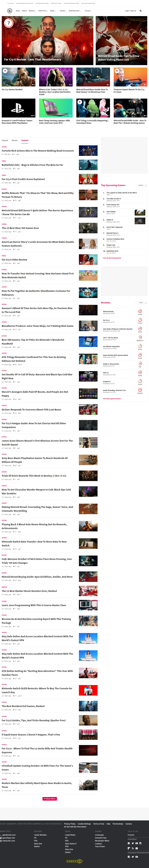149x868 pixels.
Task: Select the Updated tab
Action: pyautogui.click(x=25, y=140)
